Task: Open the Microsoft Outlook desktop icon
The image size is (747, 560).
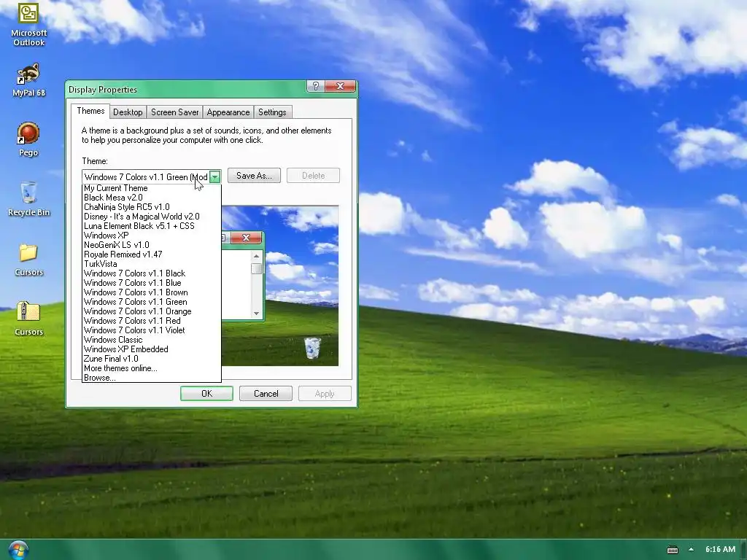Action: pyautogui.click(x=28, y=25)
